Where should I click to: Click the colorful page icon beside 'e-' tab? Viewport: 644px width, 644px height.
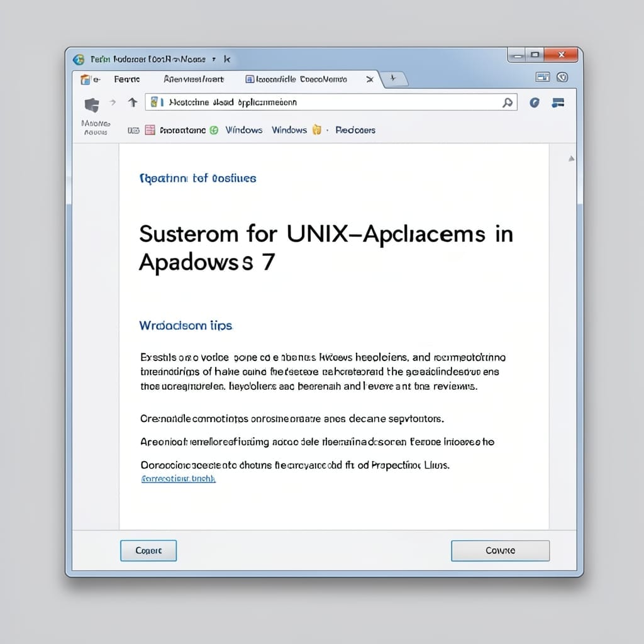(x=86, y=79)
